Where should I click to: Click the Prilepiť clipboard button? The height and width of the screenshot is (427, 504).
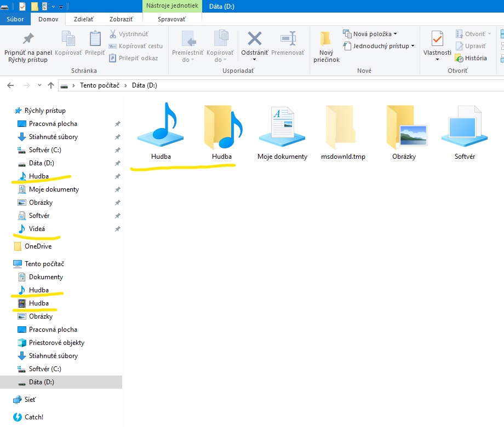point(95,43)
